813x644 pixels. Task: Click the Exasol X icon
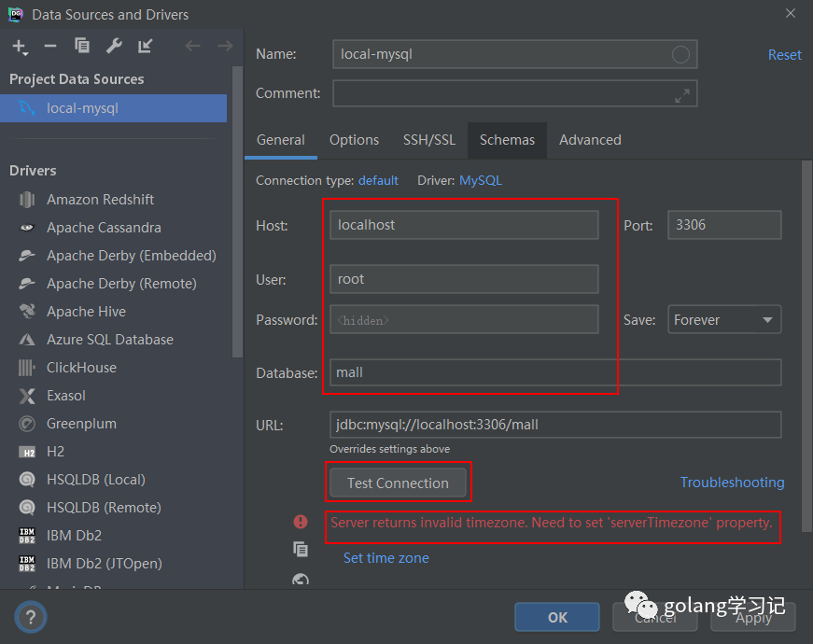pyautogui.click(x=27, y=396)
